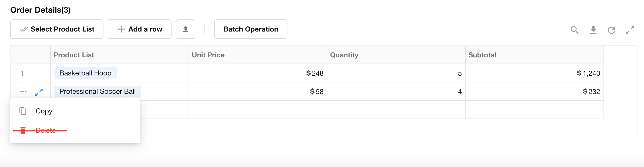Open the Batch Operation button
The height and width of the screenshot is (167, 644).
point(251,29)
